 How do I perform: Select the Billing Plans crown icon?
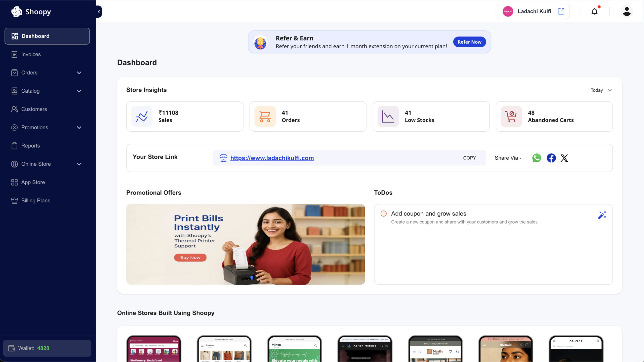(14, 200)
